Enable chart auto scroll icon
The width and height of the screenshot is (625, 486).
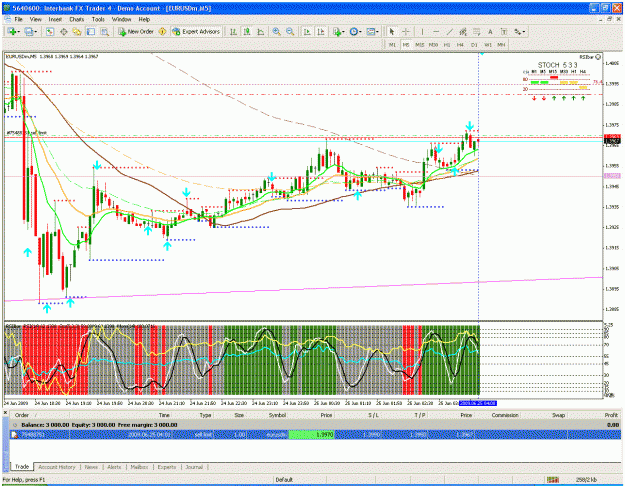click(307, 31)
